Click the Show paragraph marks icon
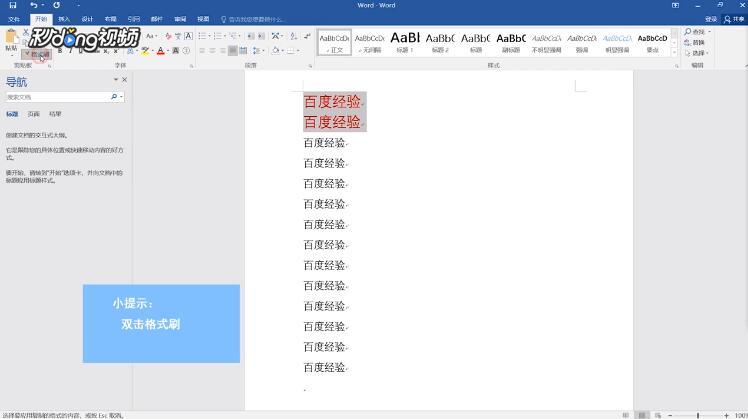 pos(307,36)
